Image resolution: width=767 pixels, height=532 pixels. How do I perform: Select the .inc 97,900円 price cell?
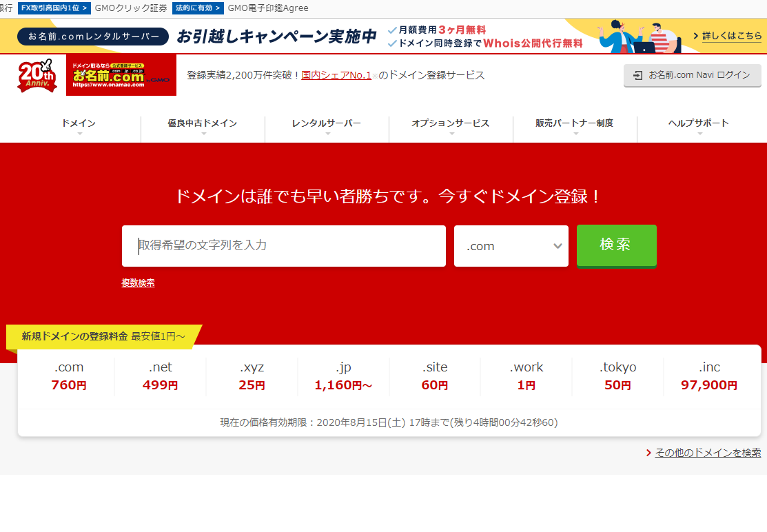[x=709, y=376]
